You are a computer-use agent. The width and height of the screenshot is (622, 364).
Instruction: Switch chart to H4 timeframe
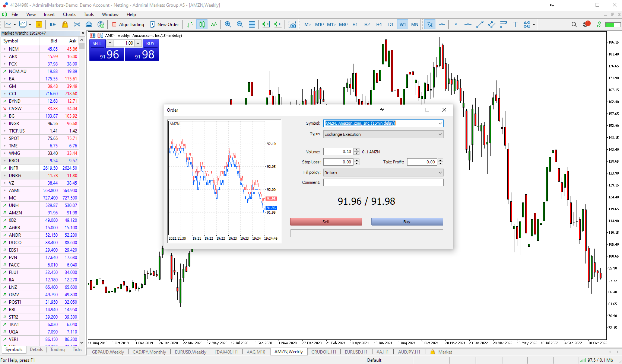pyautogui.click(x=379, y=25)
